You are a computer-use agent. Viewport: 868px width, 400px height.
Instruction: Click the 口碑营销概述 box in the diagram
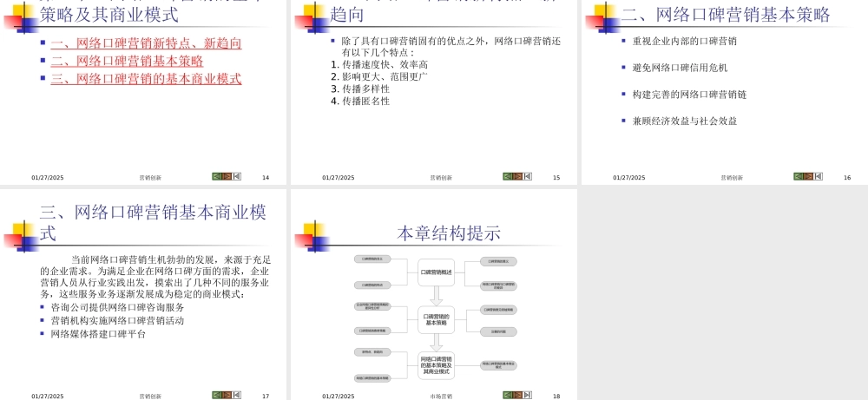pyautogui.click(x=437, y=272)
